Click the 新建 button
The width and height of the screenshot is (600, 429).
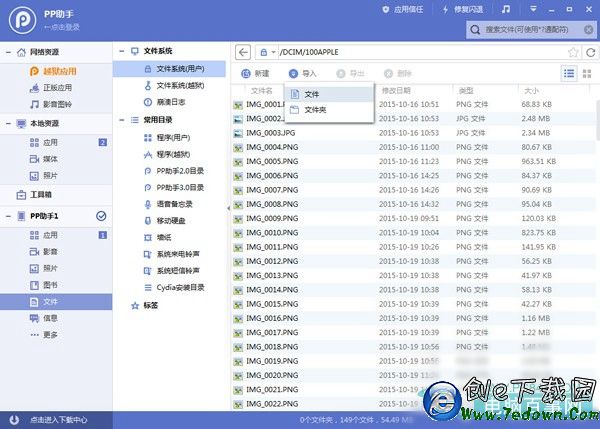click(x=255, y=73)
